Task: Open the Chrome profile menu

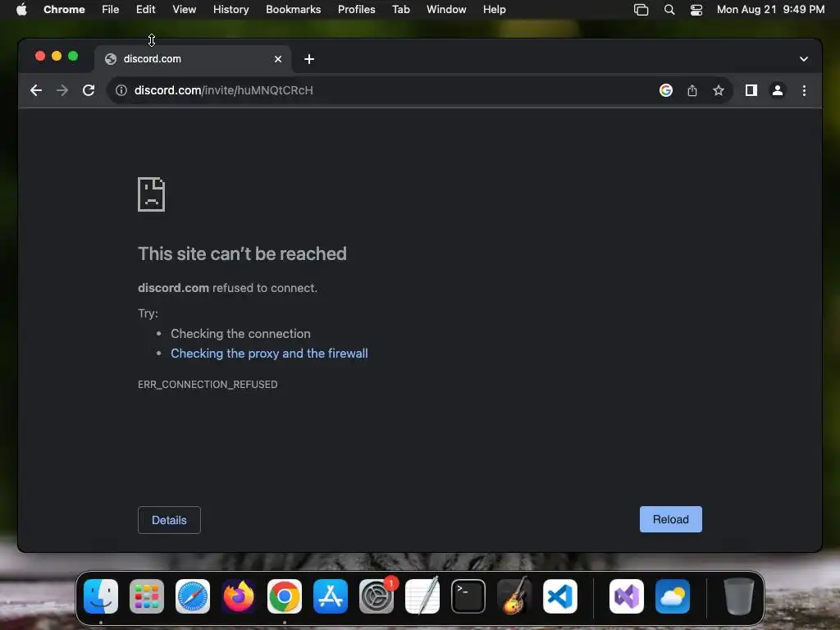Action: click(x=778, y=90)
